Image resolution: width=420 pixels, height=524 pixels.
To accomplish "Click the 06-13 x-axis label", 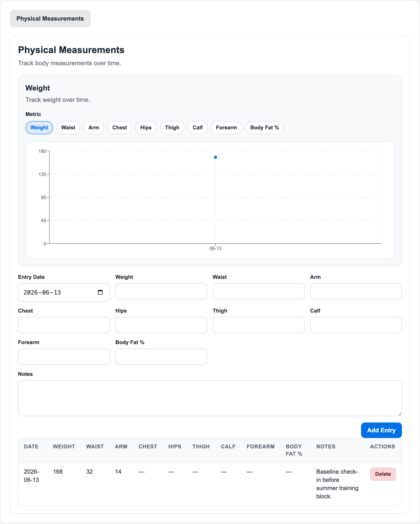I will tap(215, 248).
